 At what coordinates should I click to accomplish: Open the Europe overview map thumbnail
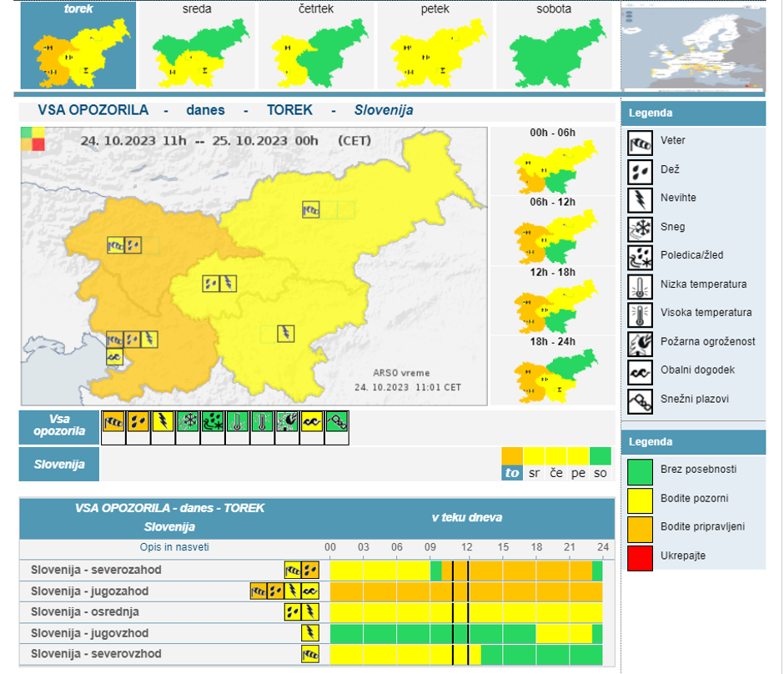coord(693,49)
